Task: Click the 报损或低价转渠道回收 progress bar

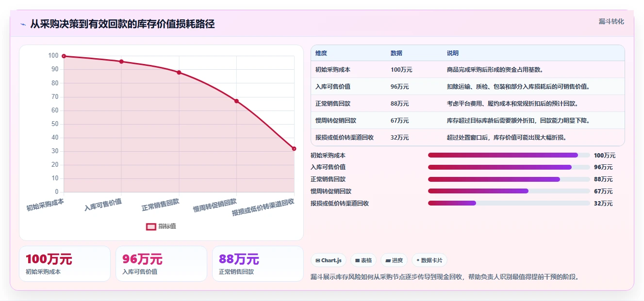Action: (x=509, y=203)
